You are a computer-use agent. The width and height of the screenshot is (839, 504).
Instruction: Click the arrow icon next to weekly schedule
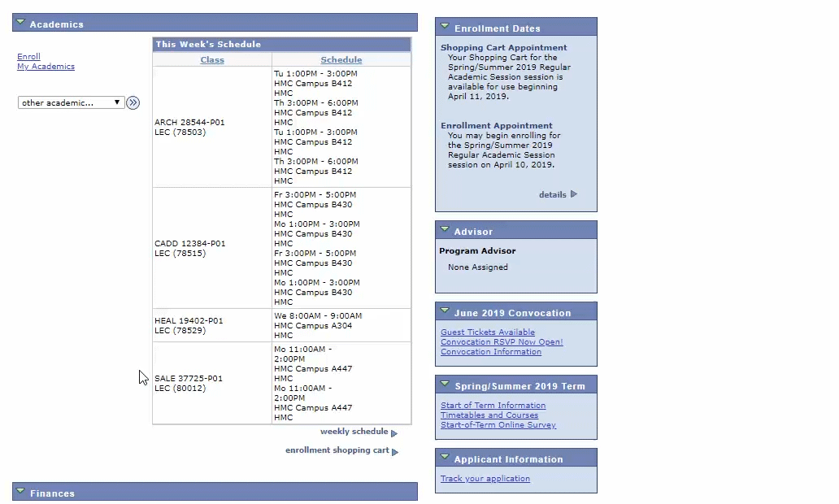[394, 433]
